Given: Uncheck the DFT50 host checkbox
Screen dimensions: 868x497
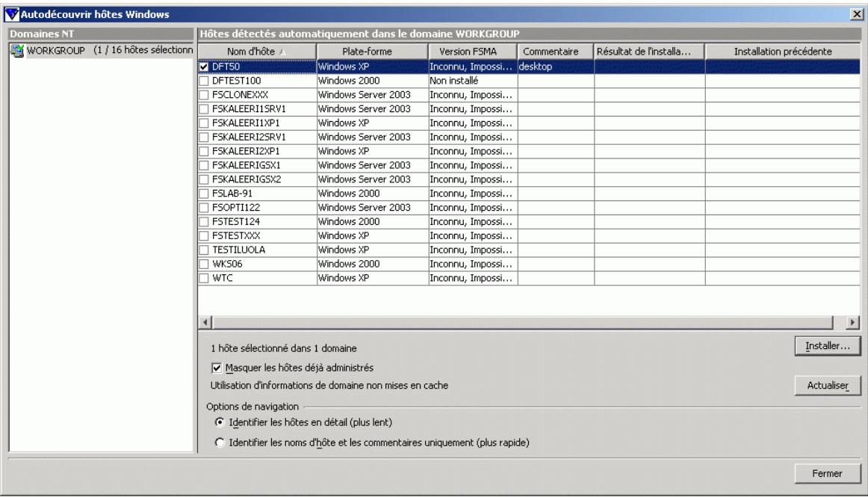Looking at the screenshot, I should [x=204, y=67].
